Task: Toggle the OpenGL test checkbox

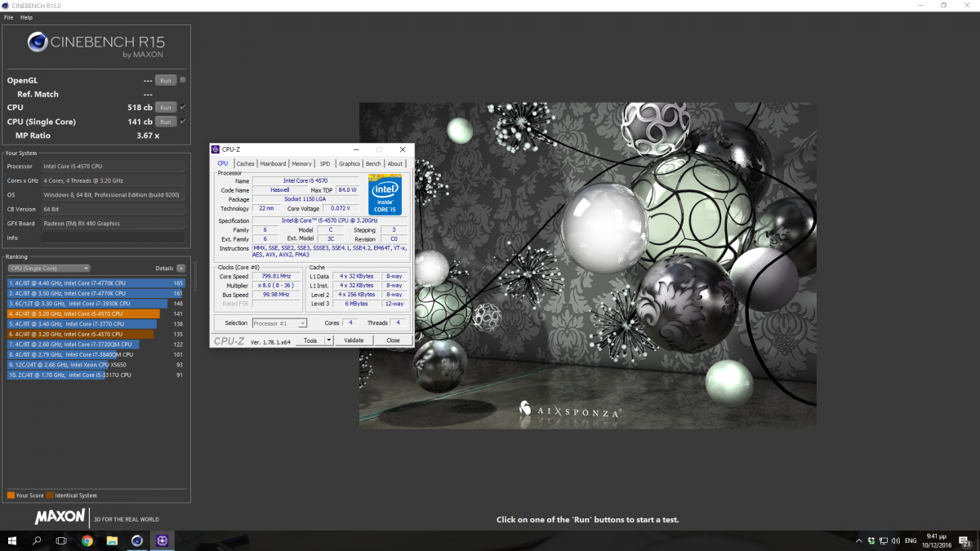Action: [x=183, y=80]
